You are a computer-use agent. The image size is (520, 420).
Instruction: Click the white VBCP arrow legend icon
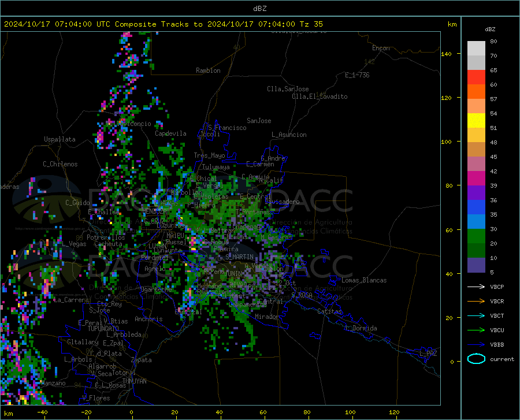click(x=476, y=287)
